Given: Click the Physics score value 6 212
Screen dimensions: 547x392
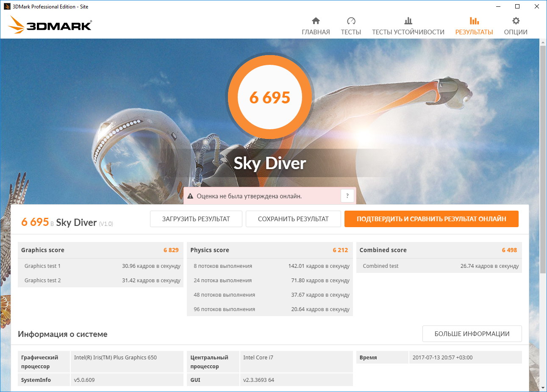Looking at the screenshot, I should point(340,250).
